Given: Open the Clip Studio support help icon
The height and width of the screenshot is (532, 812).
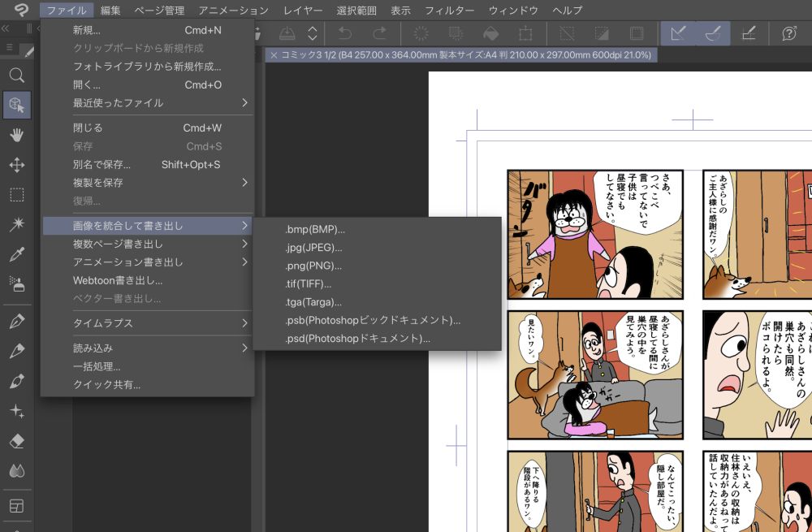Looking at the screenshot, I should 788,33.
